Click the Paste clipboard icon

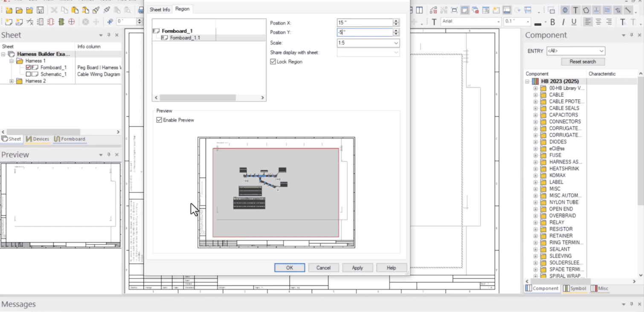click(x=75, y=10)
